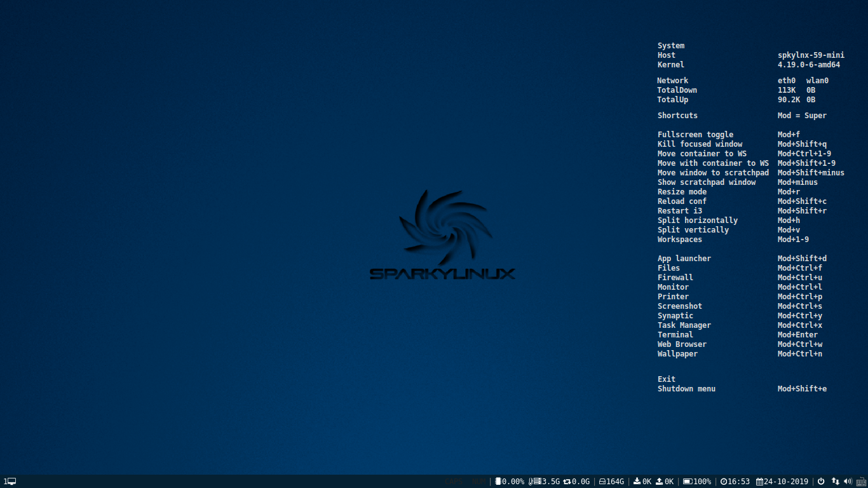Screen dimensions: 868x488
Task: Click 'Firewall' shortcut label
Action: tap(675, 278)
